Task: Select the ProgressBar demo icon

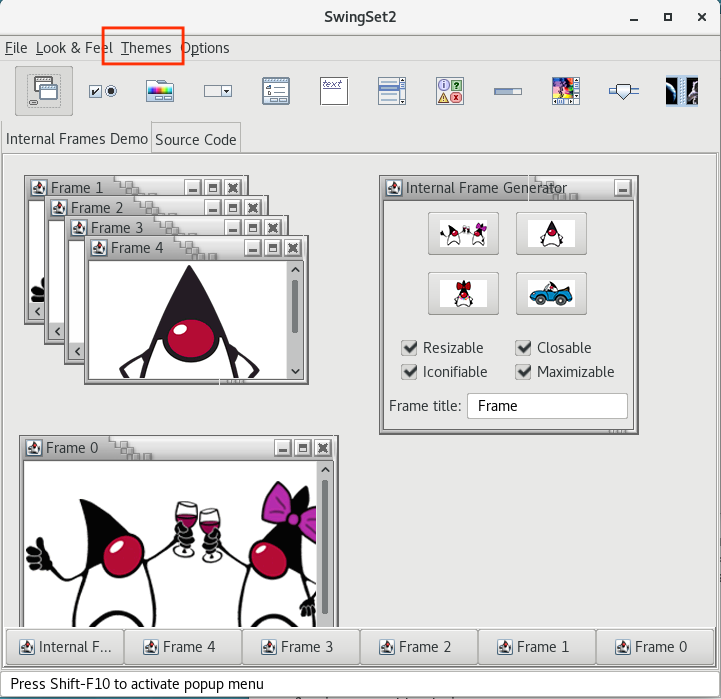Action: click(x=508, y=91)
